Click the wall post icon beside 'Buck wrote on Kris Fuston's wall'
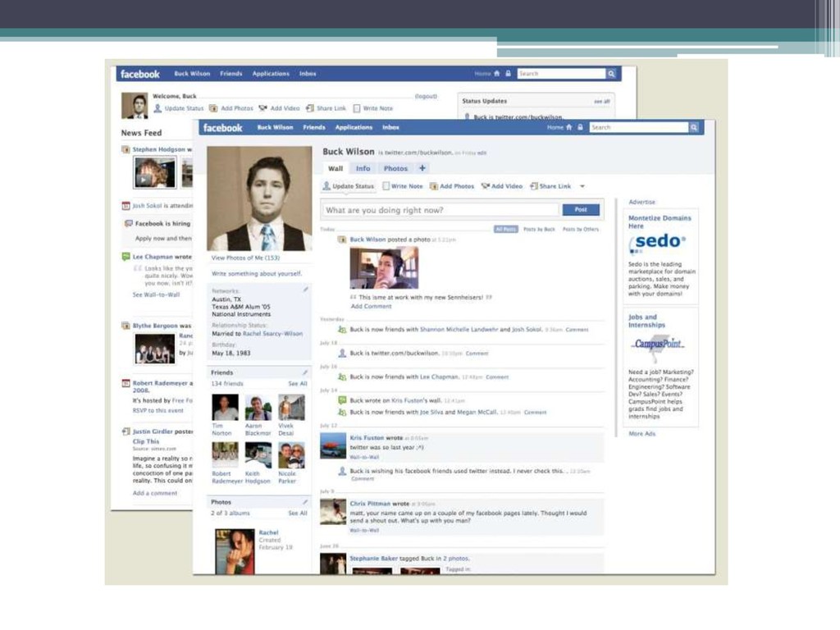Screen dimensions: 840x630 342,400
